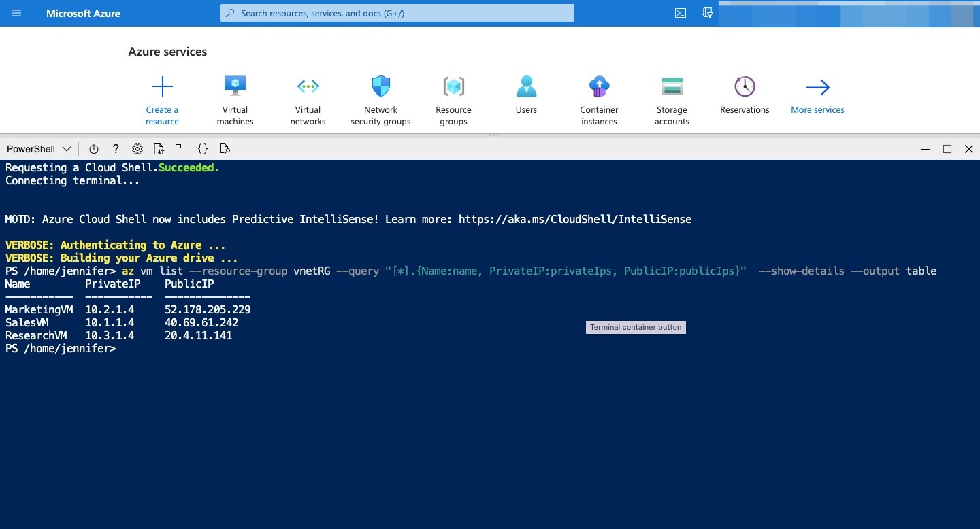Open Container instances service

pyautogui.click(x=599, y=101)
